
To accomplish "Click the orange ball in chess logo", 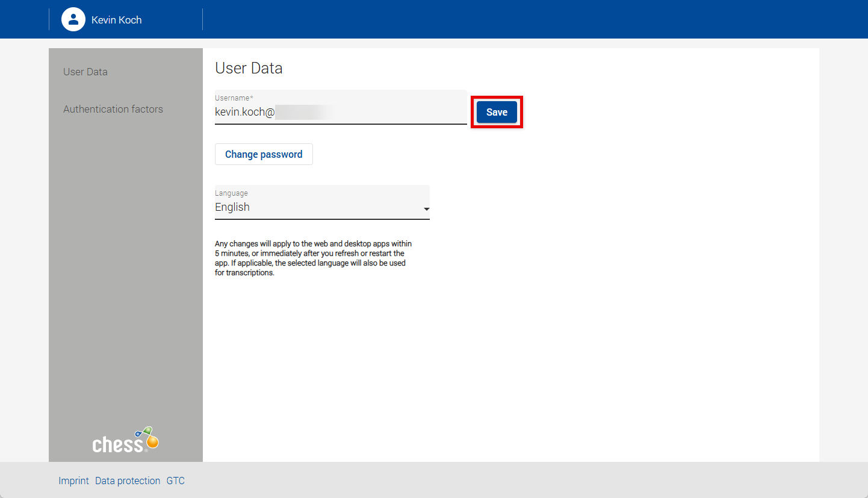I will [152, 442].
